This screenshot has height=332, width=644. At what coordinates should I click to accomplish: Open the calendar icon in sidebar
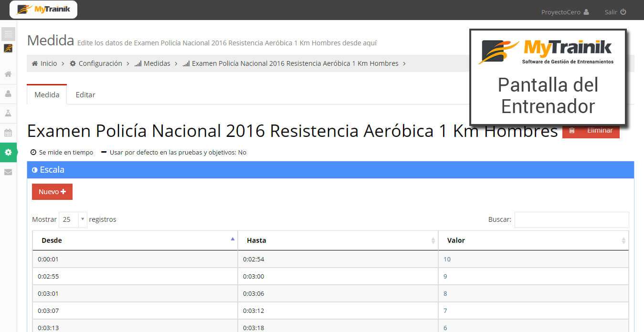8,133
